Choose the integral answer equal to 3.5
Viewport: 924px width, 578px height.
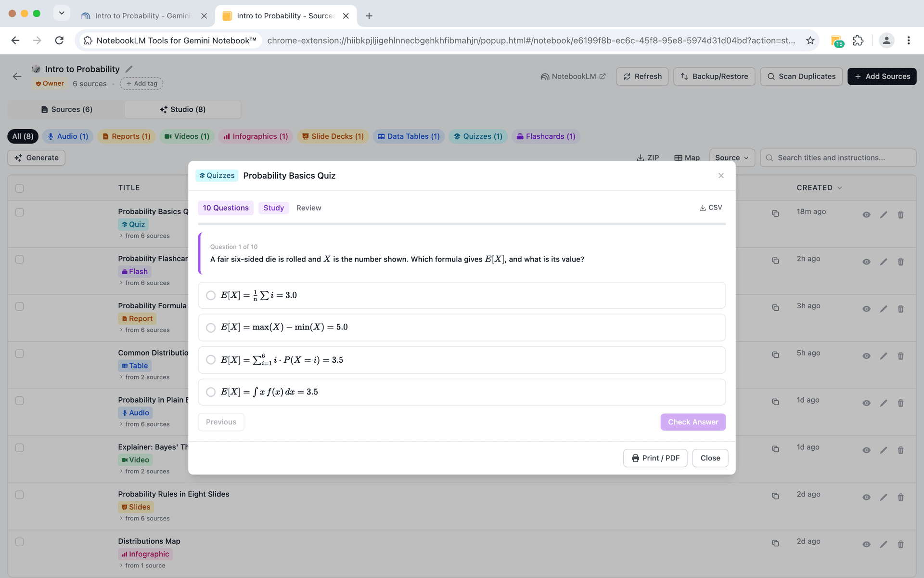tap(462, 392)
